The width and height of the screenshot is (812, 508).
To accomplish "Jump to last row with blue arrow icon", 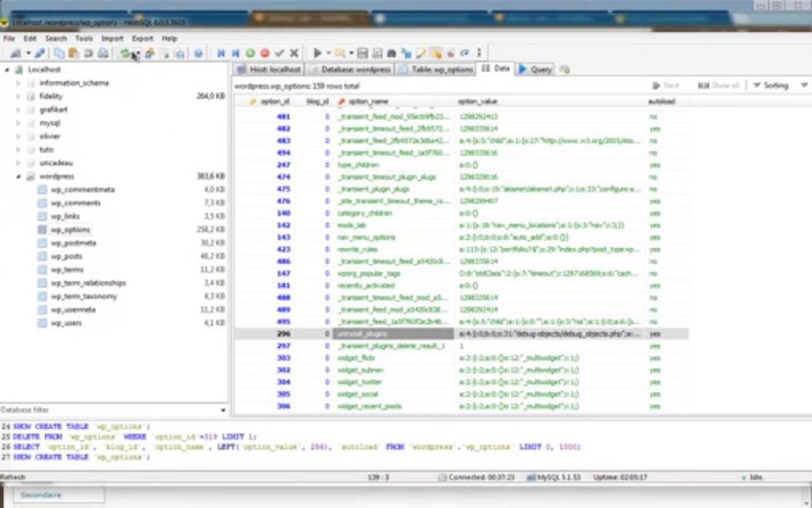I will [235, 53].
